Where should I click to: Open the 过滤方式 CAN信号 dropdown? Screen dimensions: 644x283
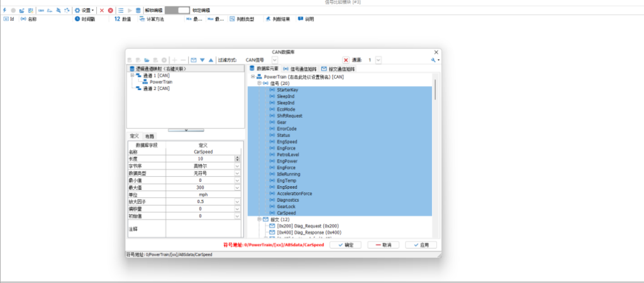pyautogui.click(x=275, y=60)
